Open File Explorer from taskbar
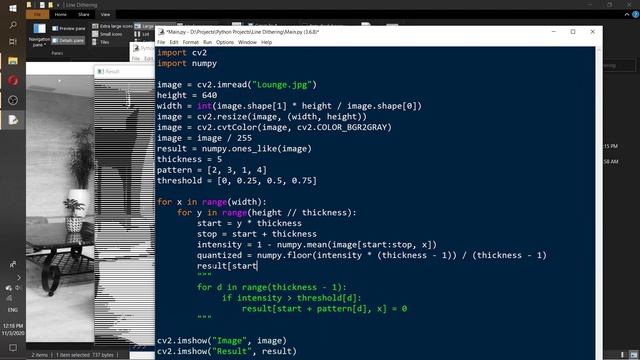The image size is (640, 360). coord(13,61)
